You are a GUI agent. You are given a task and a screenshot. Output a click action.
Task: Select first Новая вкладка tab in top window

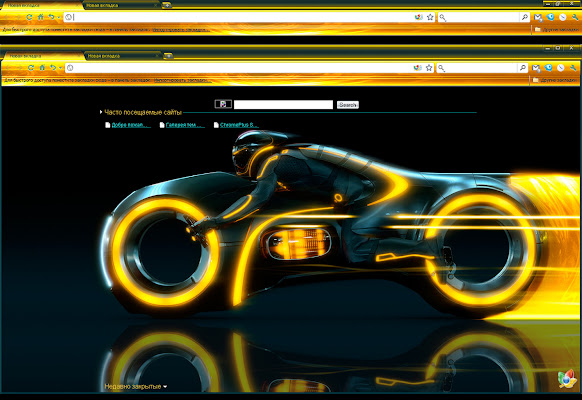point(42,5)
